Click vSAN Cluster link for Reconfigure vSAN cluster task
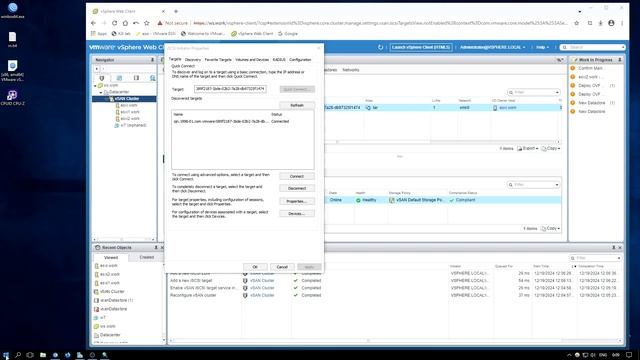 262,295
